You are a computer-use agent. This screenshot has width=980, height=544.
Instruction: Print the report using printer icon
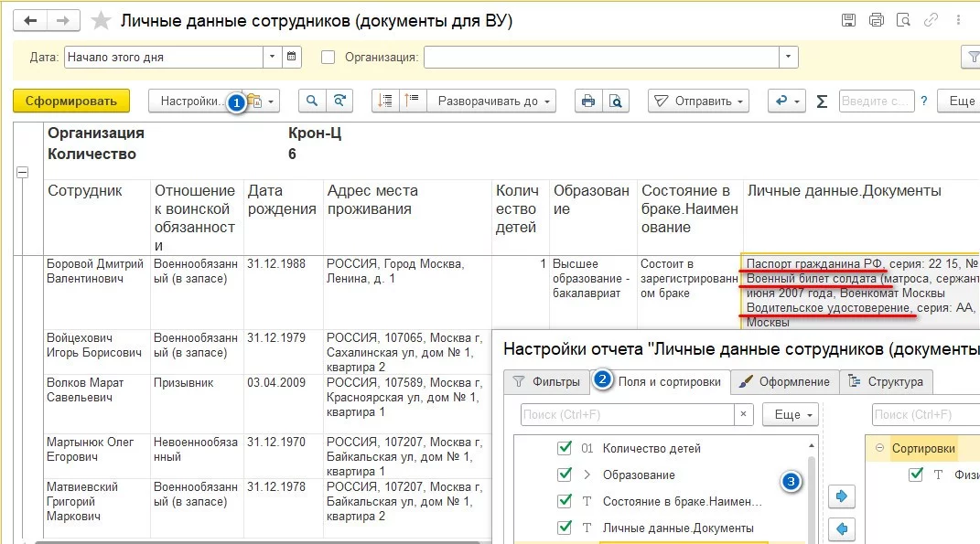[876, 19]
